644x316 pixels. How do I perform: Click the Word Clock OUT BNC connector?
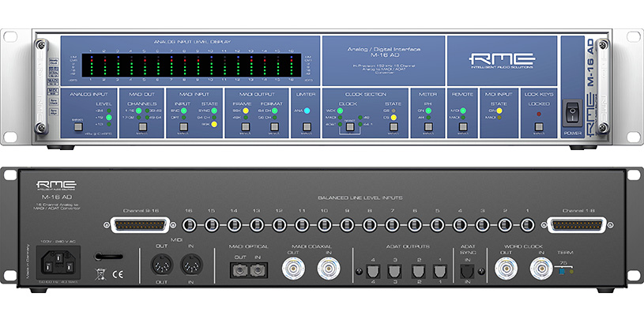[506, 269]
